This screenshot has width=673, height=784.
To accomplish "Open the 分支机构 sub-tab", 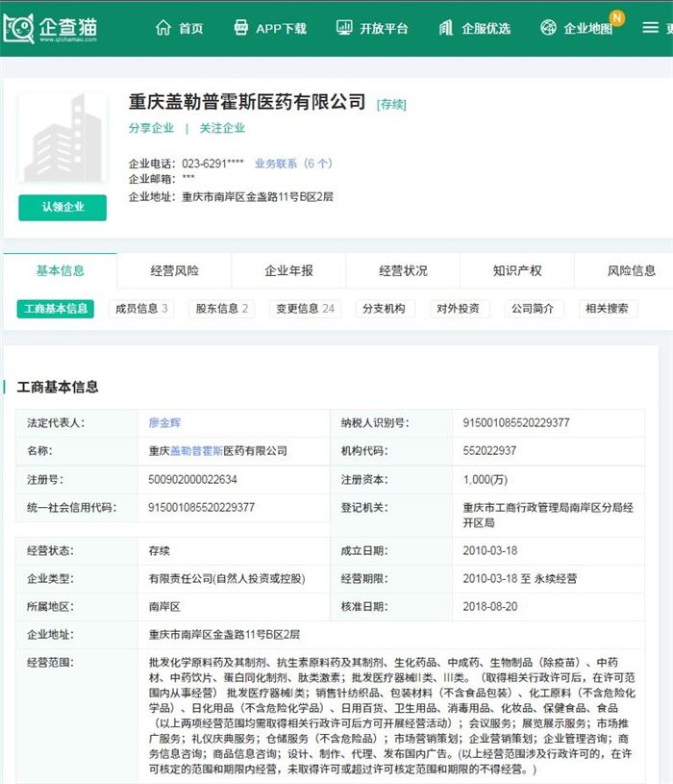I will click(384, 309).
